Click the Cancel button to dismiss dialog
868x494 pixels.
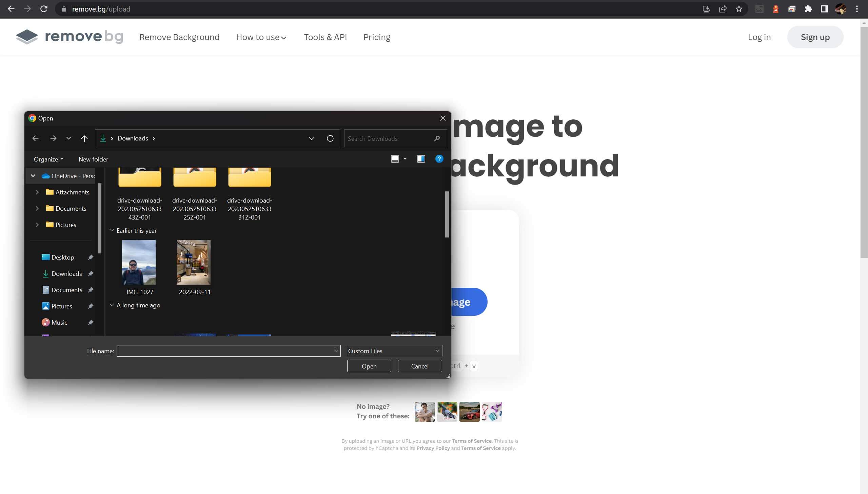click(x=420, y=366)
